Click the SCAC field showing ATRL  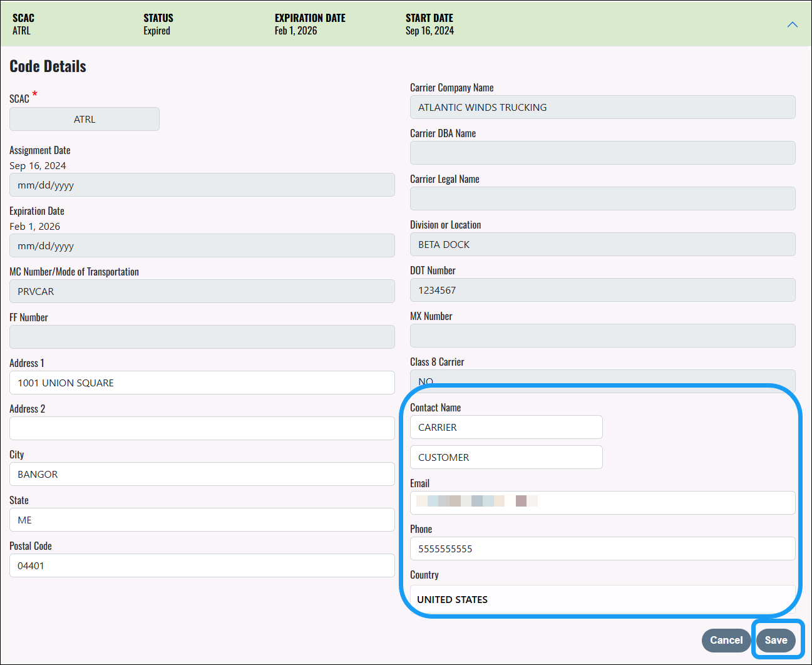(x=85, y=119)
